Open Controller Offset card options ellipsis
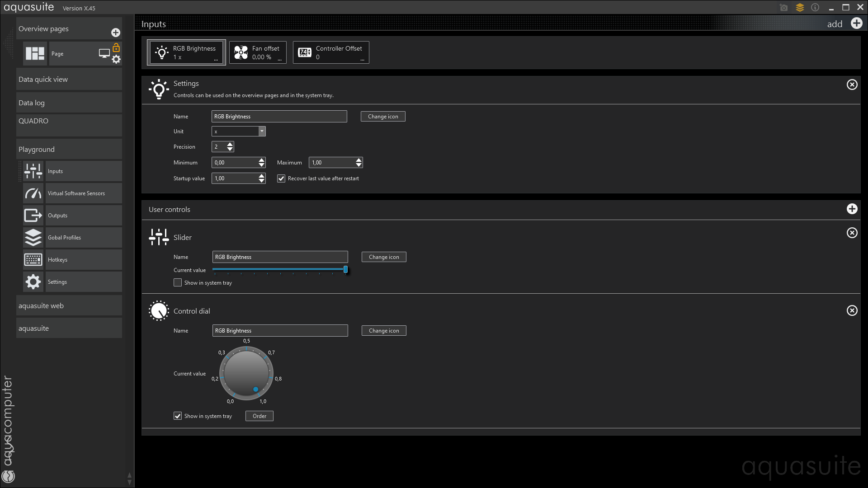The height and width of the screenshot is (488, 868). (363, 60)
